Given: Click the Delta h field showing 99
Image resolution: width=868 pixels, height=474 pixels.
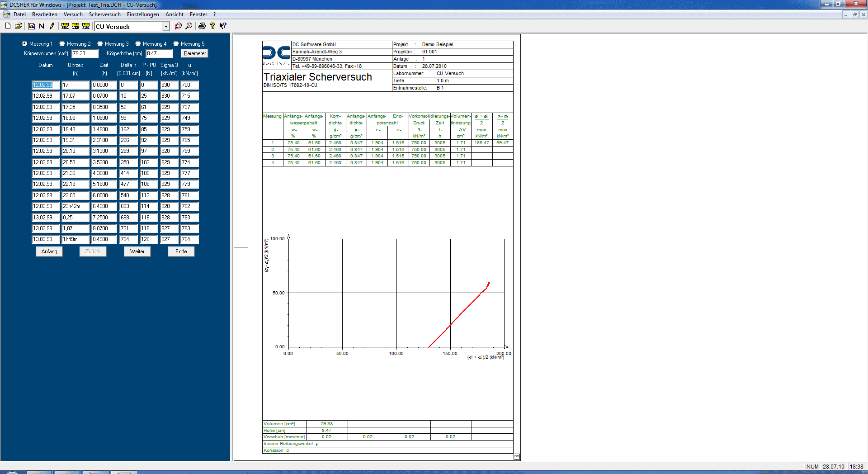Looking at the screenshot, I should pyautogui.click(x=129, y=118).
